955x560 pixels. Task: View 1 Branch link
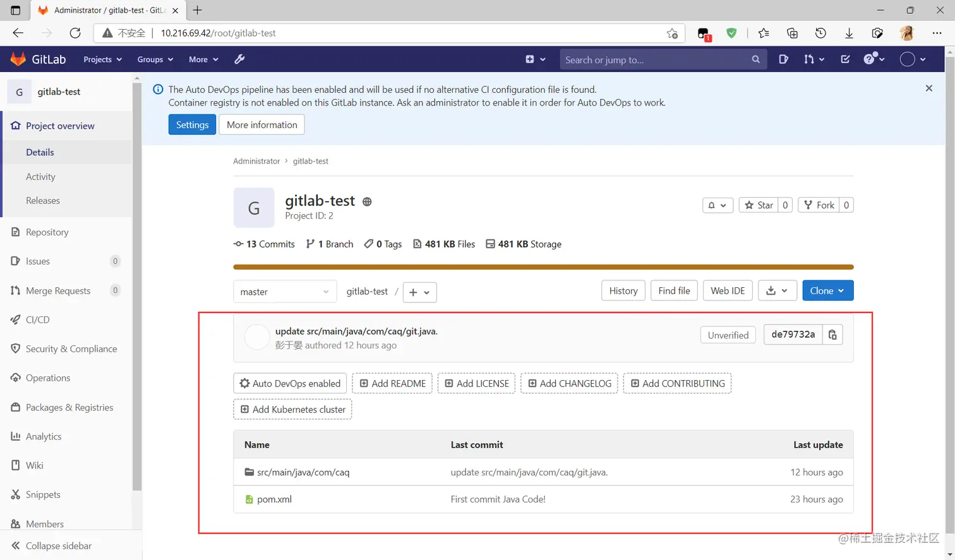click(x=330, y=244)
